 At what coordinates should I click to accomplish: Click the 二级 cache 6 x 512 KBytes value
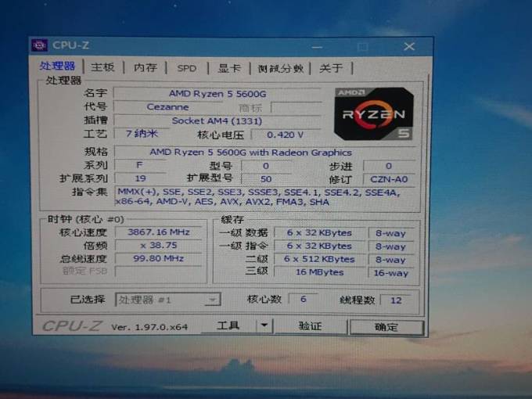[x=319, y=259]
